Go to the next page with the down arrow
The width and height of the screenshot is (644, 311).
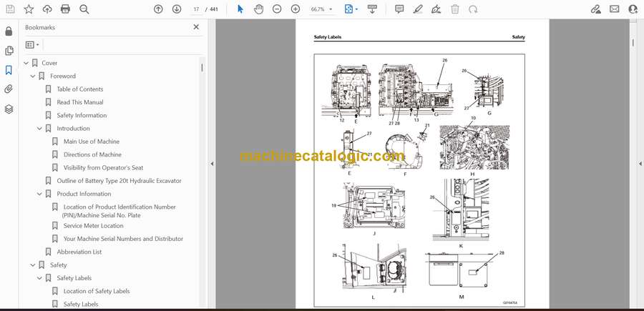coord(177,9)
